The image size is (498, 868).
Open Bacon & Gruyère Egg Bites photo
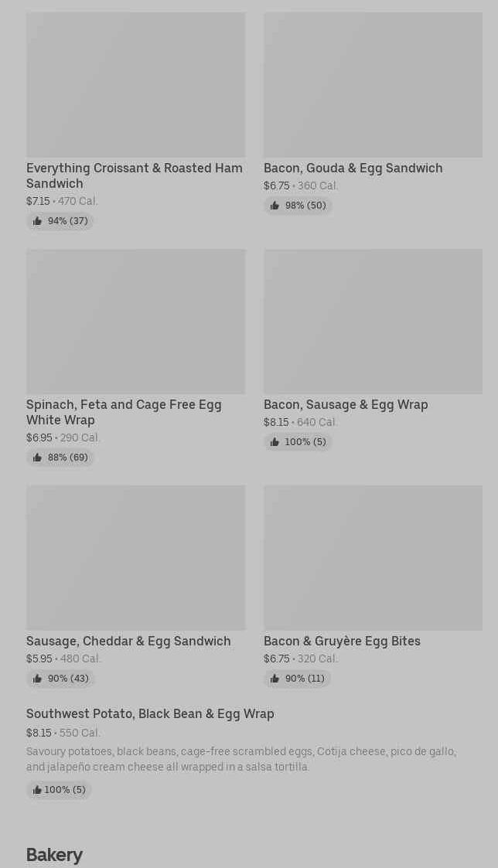pos(373,558)
